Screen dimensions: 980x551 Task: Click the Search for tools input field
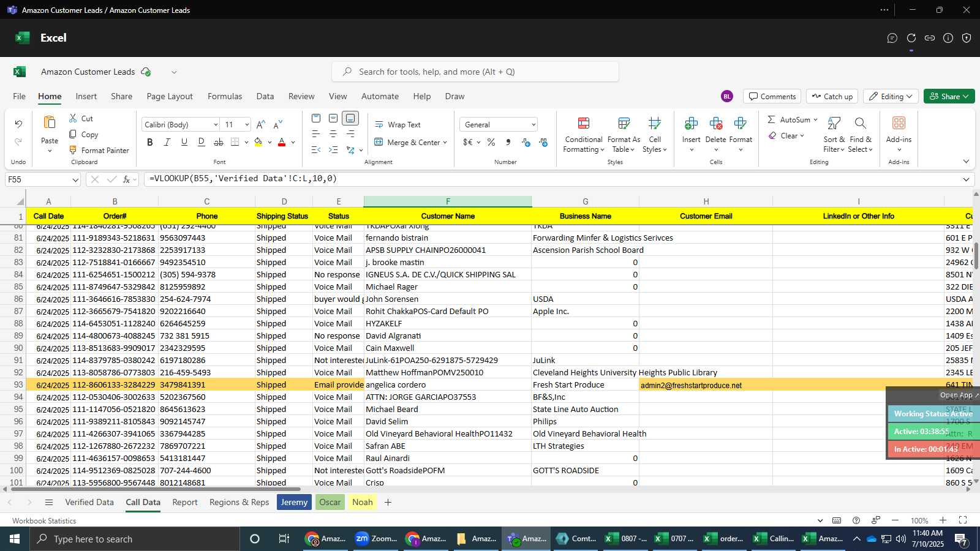coord(475,72)
